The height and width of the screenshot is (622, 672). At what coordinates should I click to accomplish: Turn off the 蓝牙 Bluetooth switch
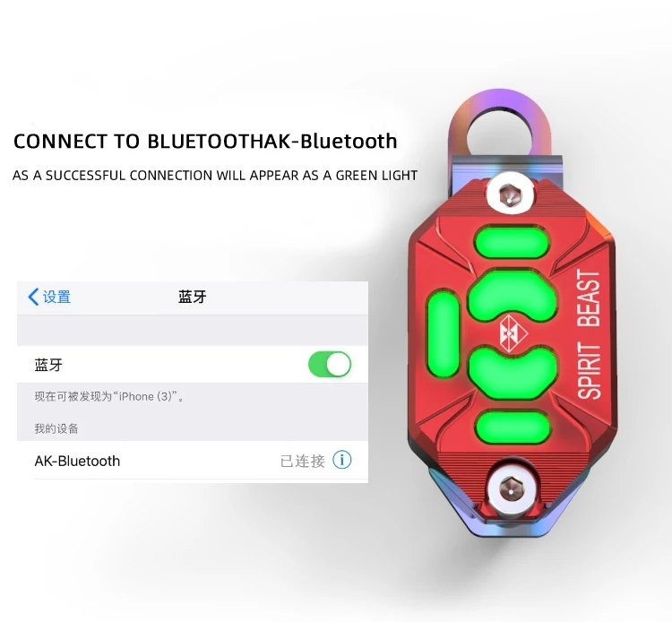click(x=330, y=365)
